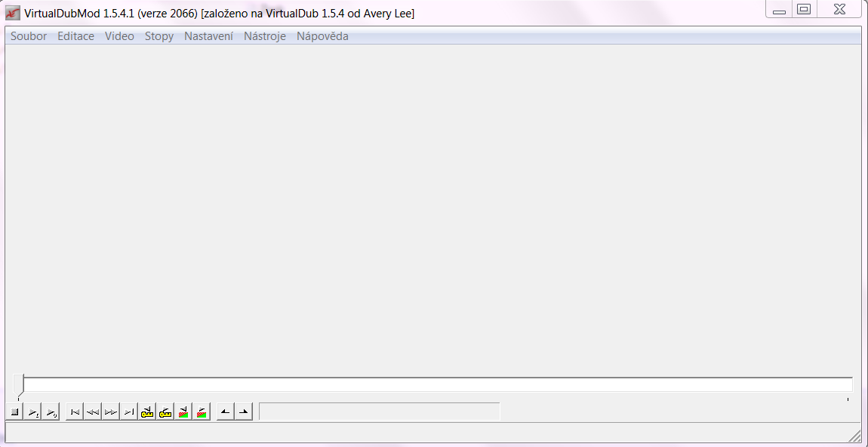The image size is (868, 447).
Task: Open the Editace menu
Action: (75, 36)
